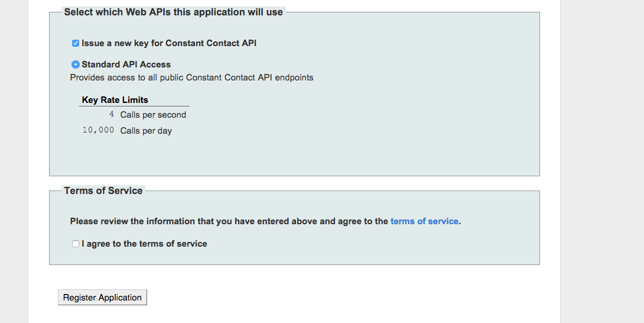Click the Key Rate Limits heading
644x323 pixels.
coord(115,100)
